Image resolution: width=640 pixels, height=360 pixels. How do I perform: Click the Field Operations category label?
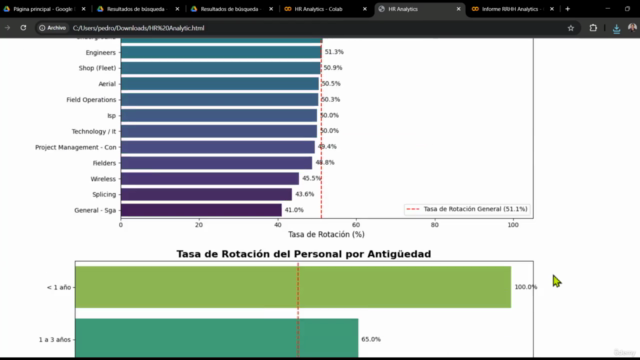point(91,100)
